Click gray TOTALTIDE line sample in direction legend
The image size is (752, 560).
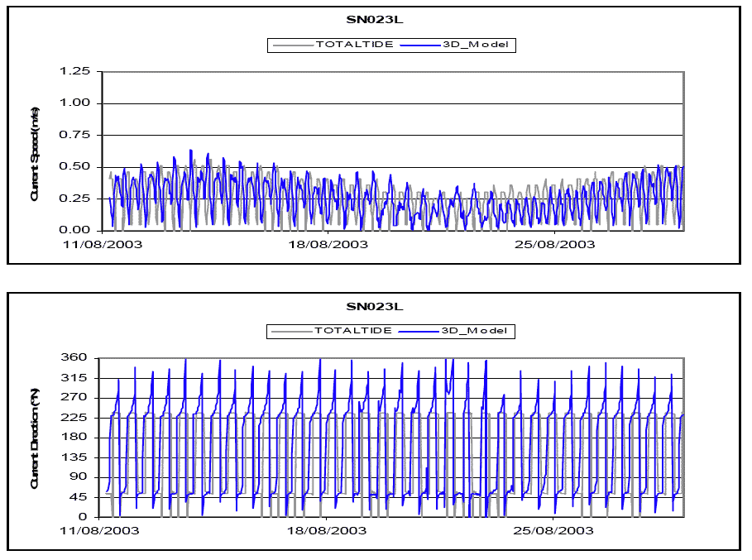290,331
